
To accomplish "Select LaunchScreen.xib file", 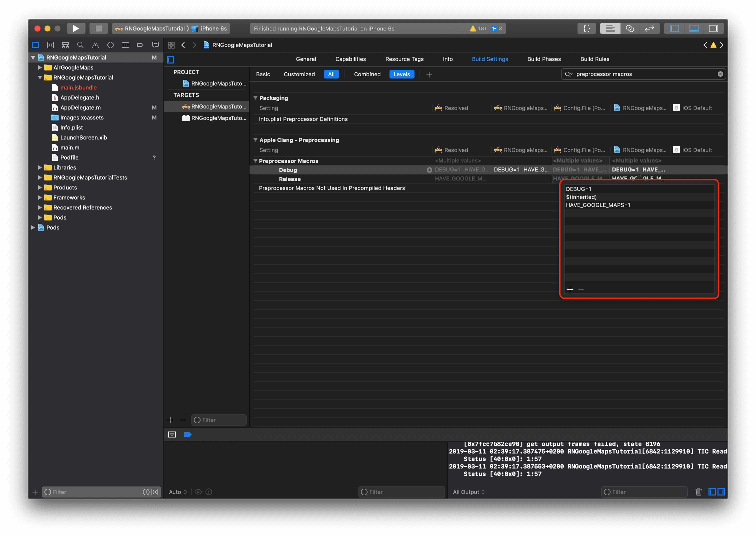I will point(83,137).
